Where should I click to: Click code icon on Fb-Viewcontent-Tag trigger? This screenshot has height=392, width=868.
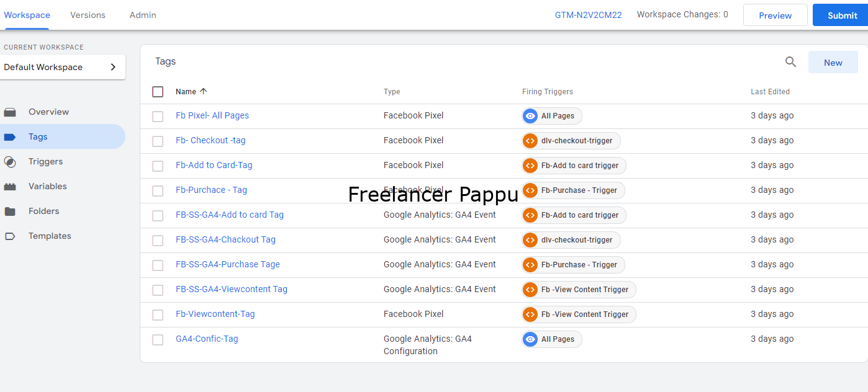(x=530, y=314)
